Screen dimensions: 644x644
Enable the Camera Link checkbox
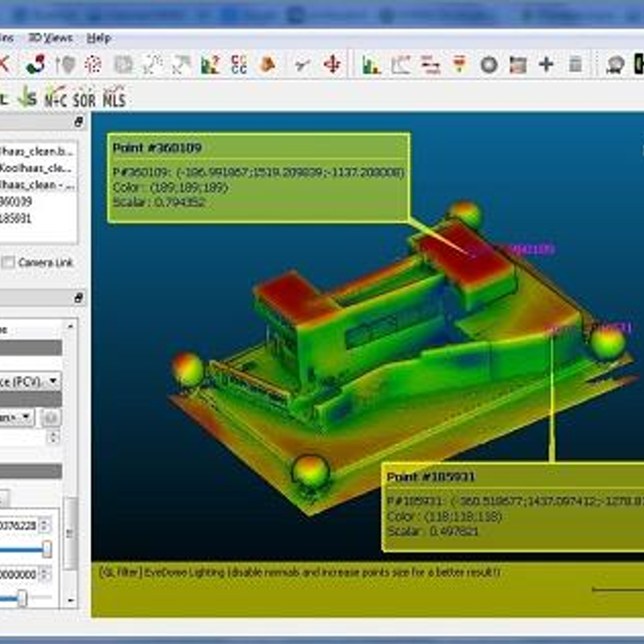(x=8, y=262)
